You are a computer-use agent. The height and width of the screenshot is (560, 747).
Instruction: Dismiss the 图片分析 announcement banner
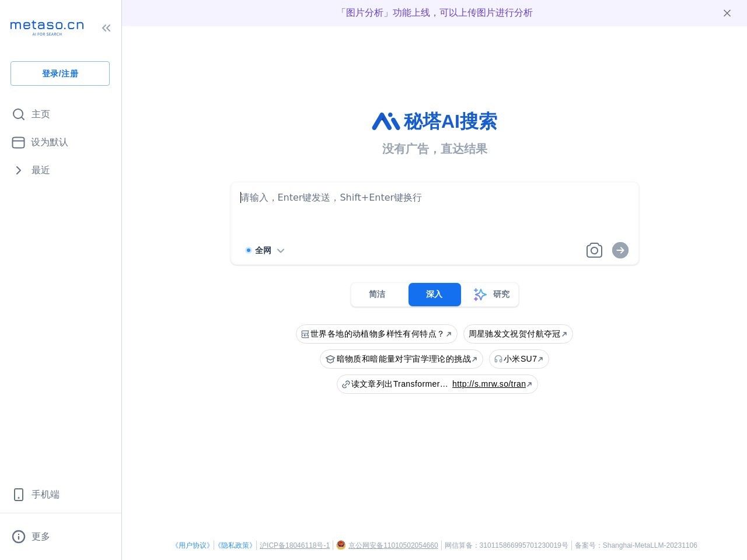pos(727,13)
